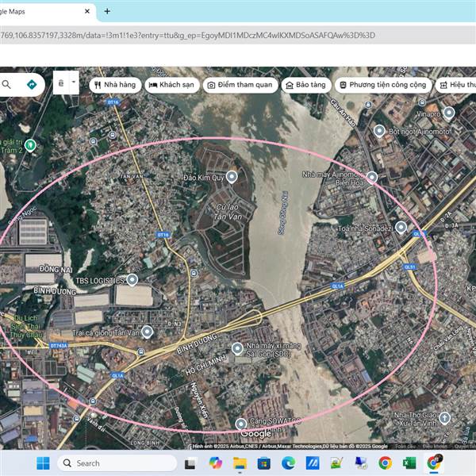The image size is (476, 476).
Task: Open Task View from the taskbar
Action: tap(190, 463)
